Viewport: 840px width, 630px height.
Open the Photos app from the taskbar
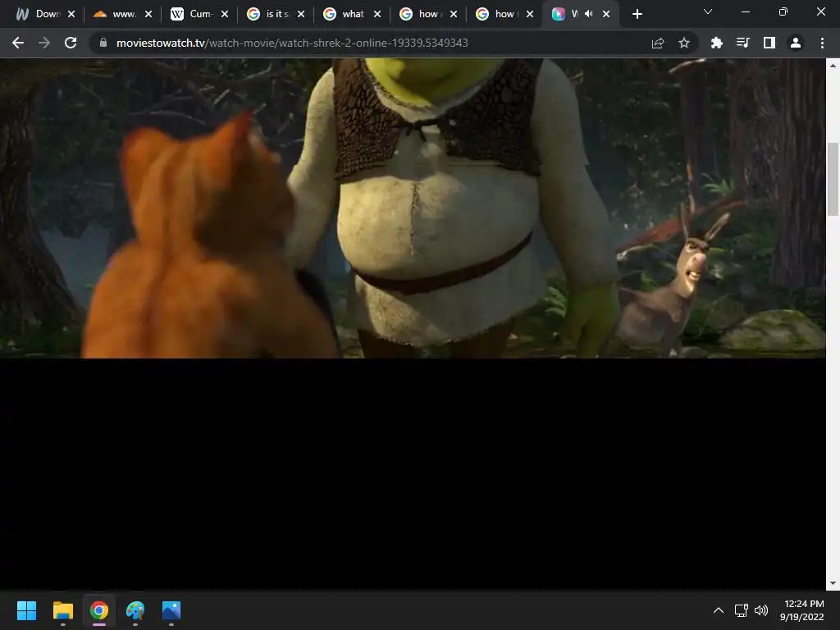coord(171,610)
